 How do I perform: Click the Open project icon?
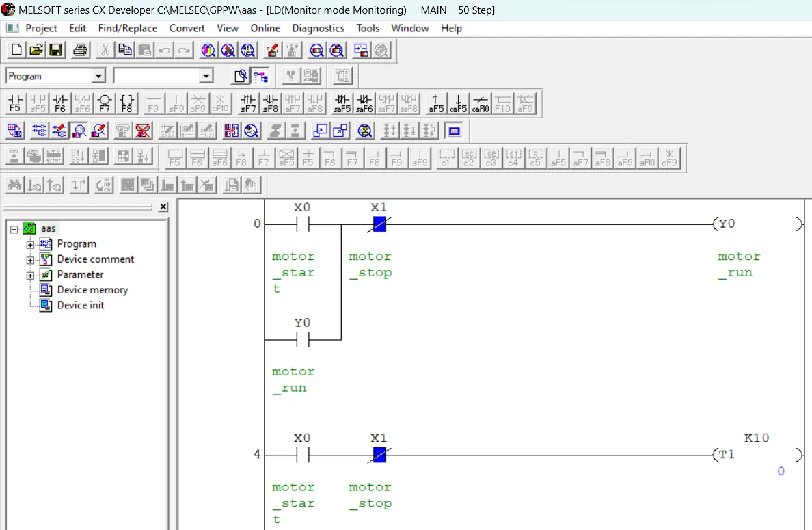(36, 50)
